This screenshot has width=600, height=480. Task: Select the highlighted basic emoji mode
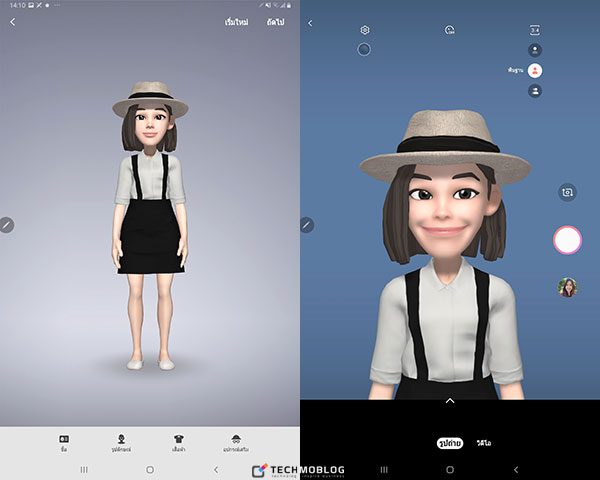coord(535,70)
